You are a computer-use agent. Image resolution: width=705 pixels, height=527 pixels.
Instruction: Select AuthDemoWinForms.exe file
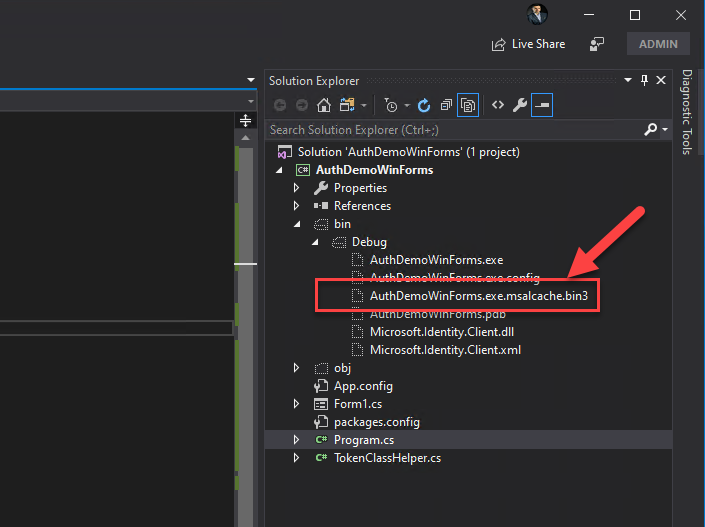tap(436, 260)
